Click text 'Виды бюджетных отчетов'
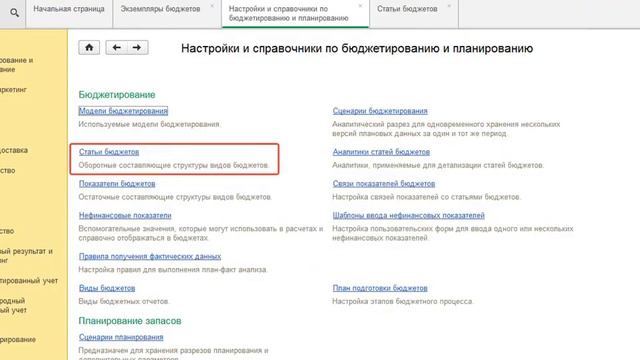The width and height of the screenshot is (640, 360). coord(124,301)
